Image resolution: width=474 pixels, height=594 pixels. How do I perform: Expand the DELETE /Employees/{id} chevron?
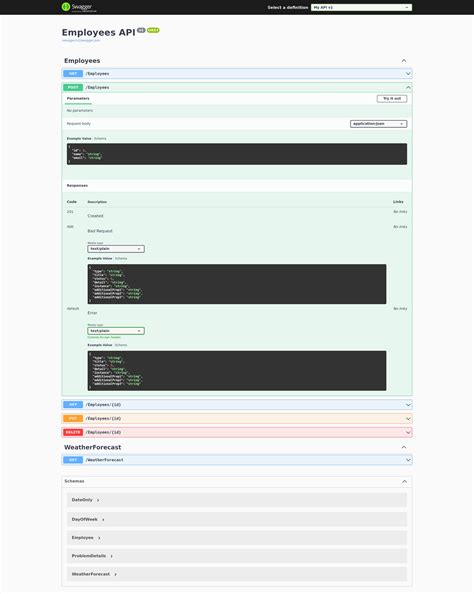pos(408,432)
